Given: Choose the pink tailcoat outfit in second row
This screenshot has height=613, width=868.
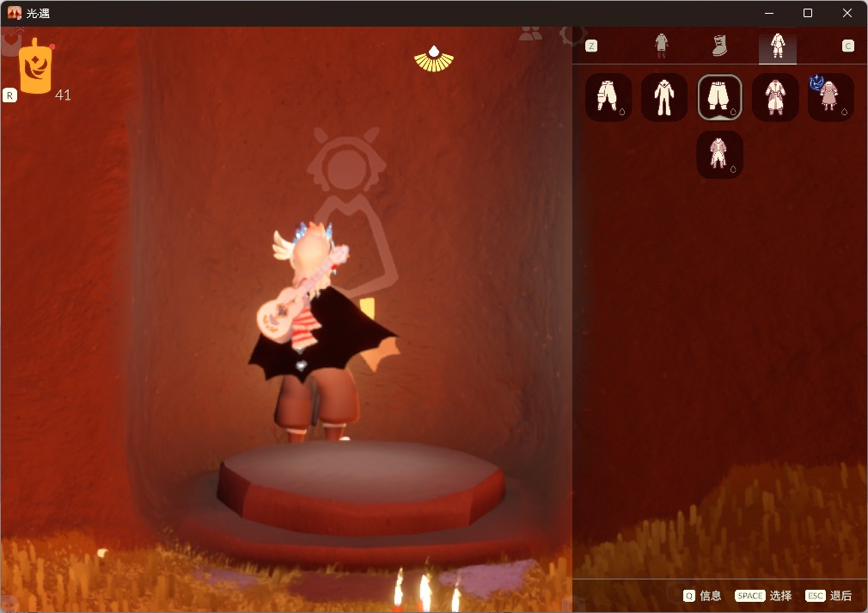Looking at the screenshot, I should [719, 155].
